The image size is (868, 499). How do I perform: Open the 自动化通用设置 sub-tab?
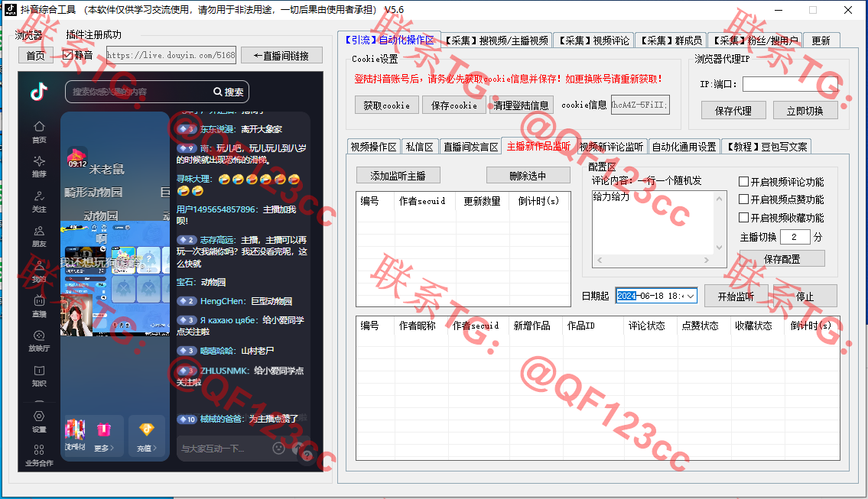684,147
